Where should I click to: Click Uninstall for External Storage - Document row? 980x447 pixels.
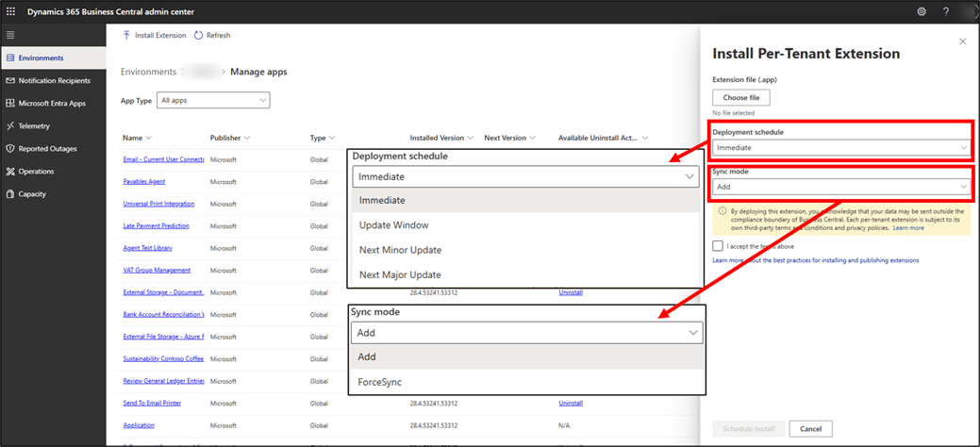[x=571, y=292]
